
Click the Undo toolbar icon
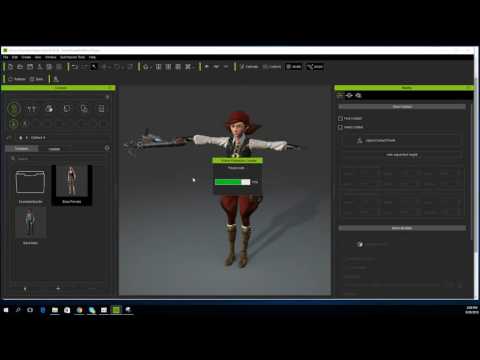75,67
